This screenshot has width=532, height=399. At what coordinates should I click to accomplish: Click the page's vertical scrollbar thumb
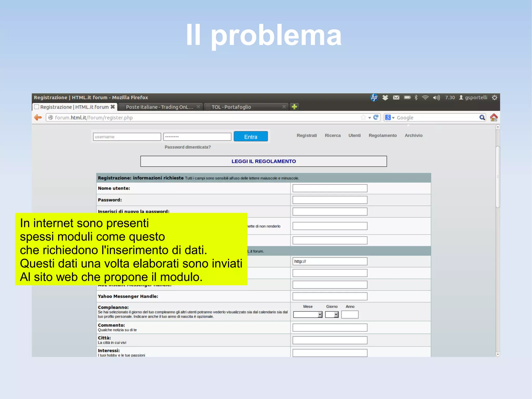(x=498, y=177)
